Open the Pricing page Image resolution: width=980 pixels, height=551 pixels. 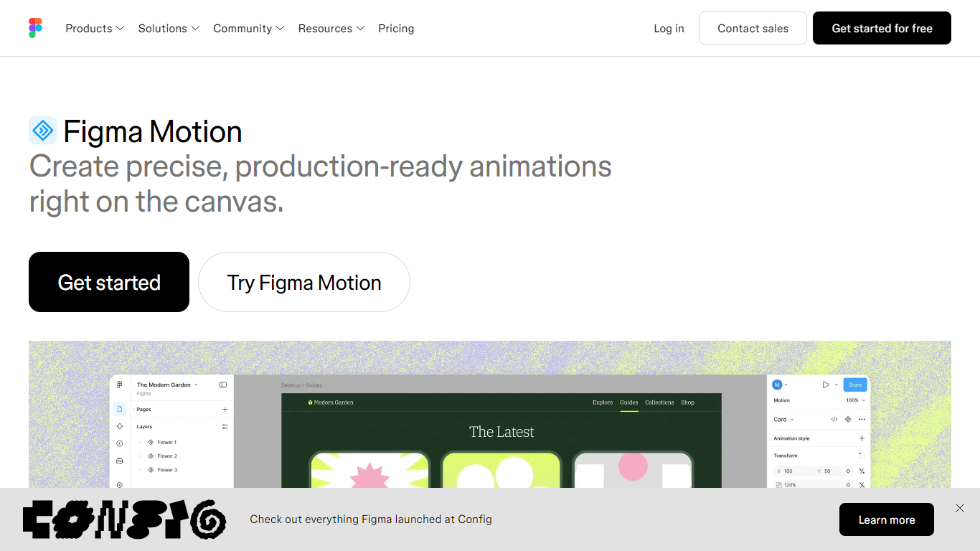[x=396, y=29]
